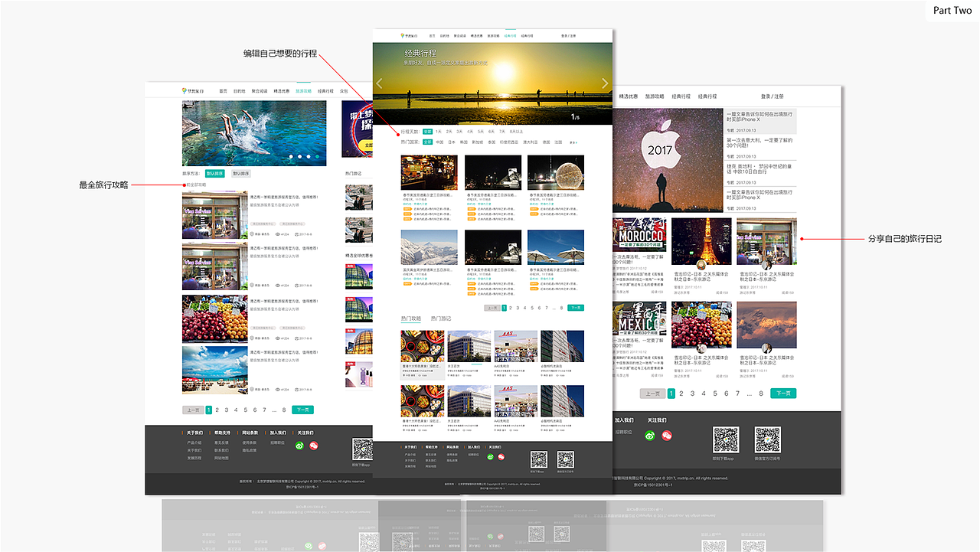980x552 pixels.
Task: Show the previous banner slide, center page
Action: coord(378,83)
